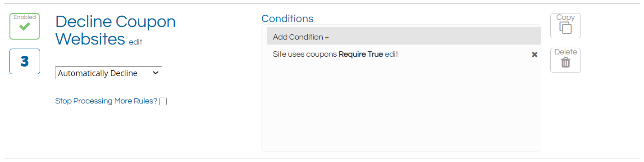Click the plus sign in Add Condition
Viewport: 644px width, 162px height.
coord(327,37)
